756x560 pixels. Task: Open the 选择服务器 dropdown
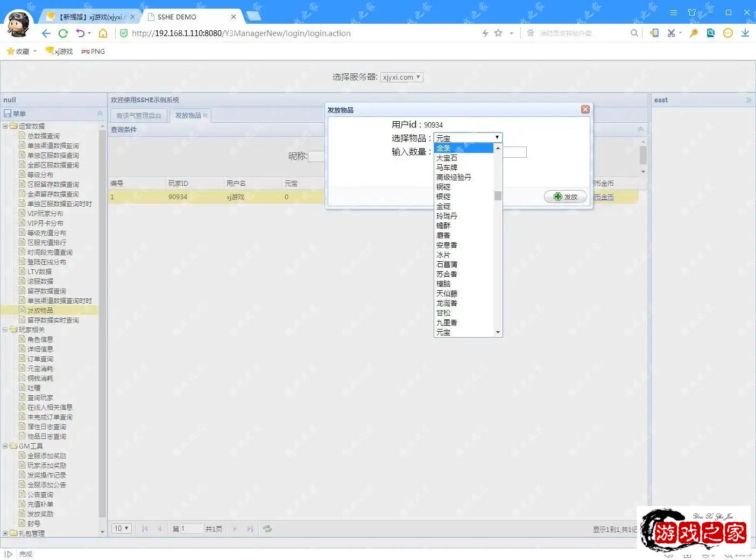(401, 78)
